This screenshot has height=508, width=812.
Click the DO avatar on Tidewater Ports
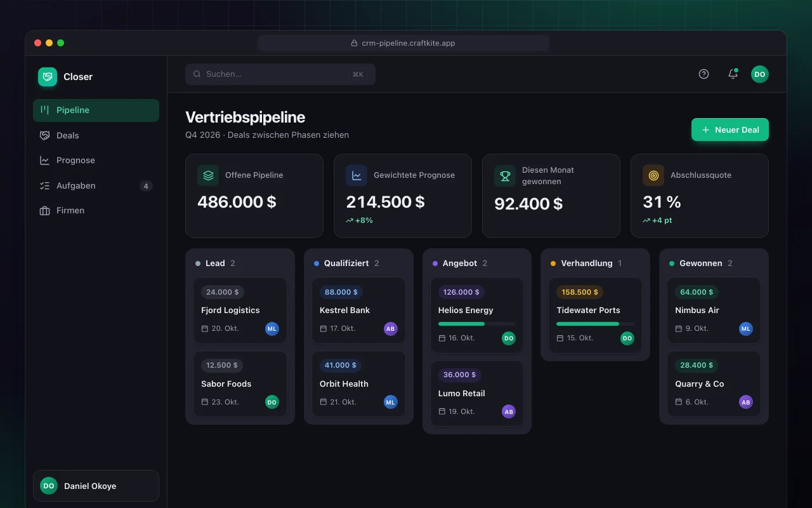pyautogui.click(x=627, y=338)
